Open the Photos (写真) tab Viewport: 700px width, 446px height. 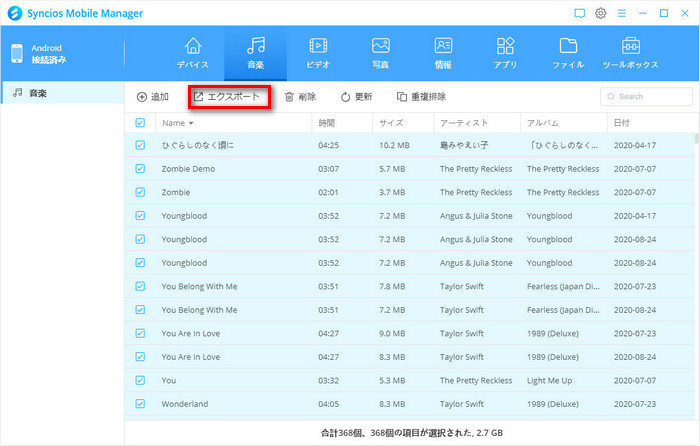tap(380, 53)
